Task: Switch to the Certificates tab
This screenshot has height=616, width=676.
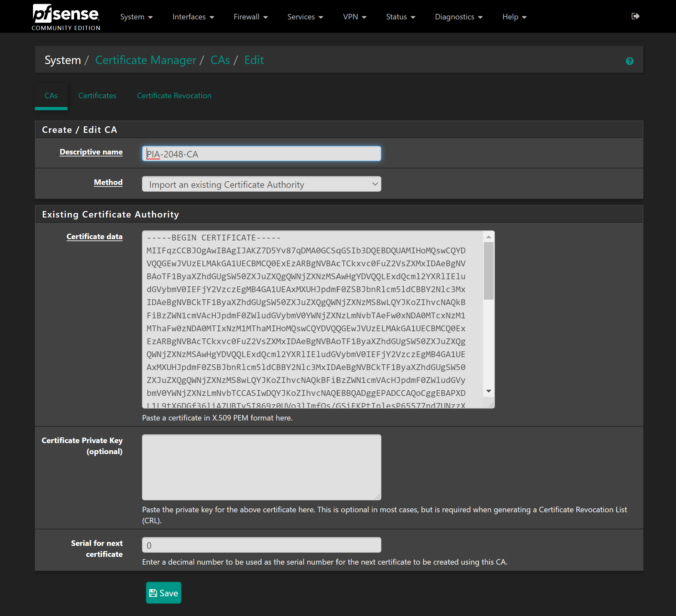Action: point(97,95)
